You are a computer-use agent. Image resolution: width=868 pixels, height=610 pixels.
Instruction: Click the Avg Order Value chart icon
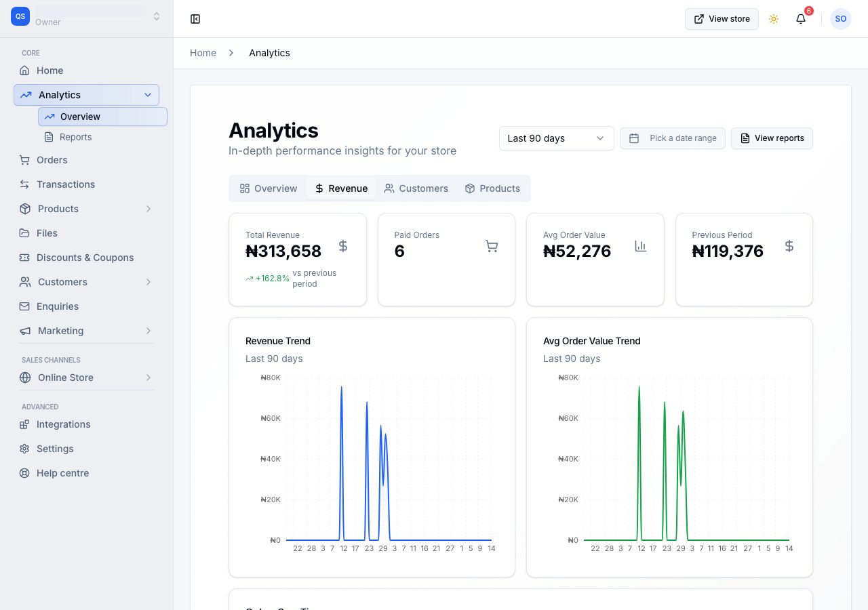(641, 246)
